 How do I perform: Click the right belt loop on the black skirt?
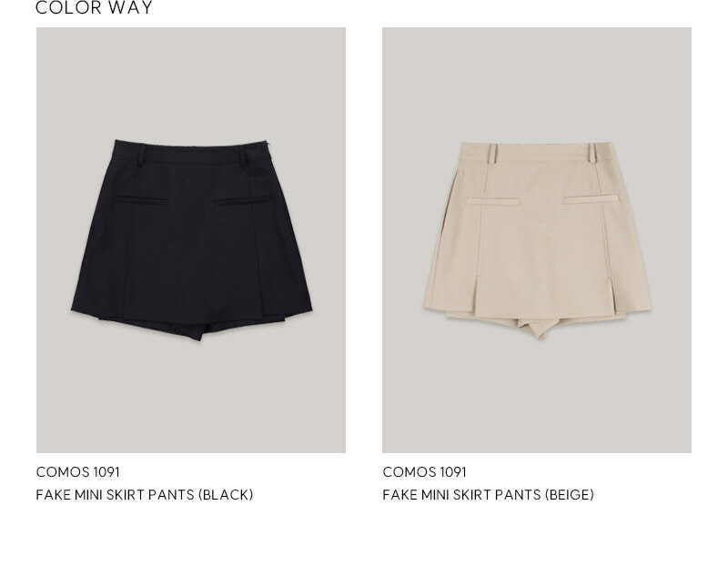pos(242,155)
